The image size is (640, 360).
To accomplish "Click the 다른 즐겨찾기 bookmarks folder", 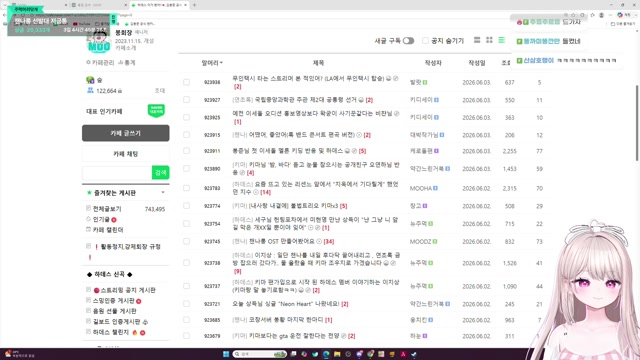I will pyautogui.click(x=623, y=24).
